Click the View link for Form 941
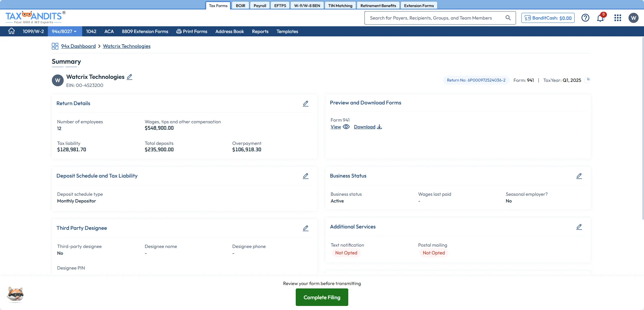The height and width of the screenshot is (310, 644). click(336, 127)
